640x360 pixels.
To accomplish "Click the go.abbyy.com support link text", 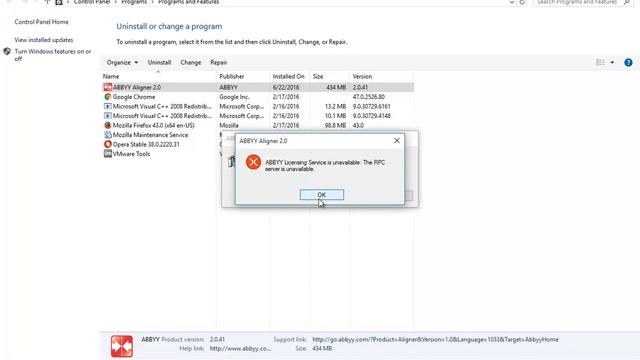I will tap(436, 339).
